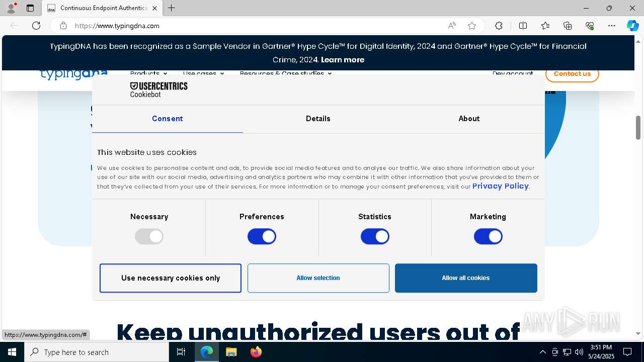Disable the Marketing cookies switch
Screen dimensions: 644x362
(488, 236)
